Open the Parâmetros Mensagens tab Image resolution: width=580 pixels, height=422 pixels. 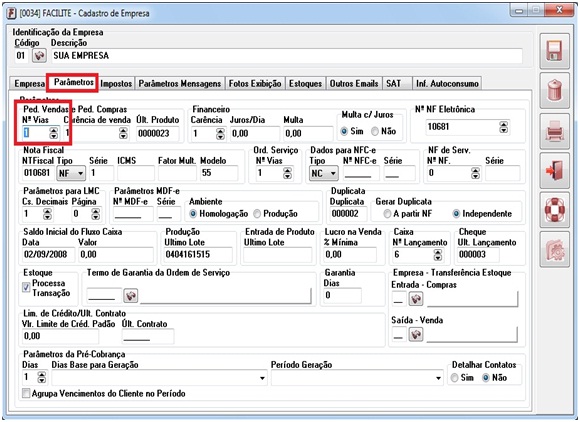tap(180, 84)
